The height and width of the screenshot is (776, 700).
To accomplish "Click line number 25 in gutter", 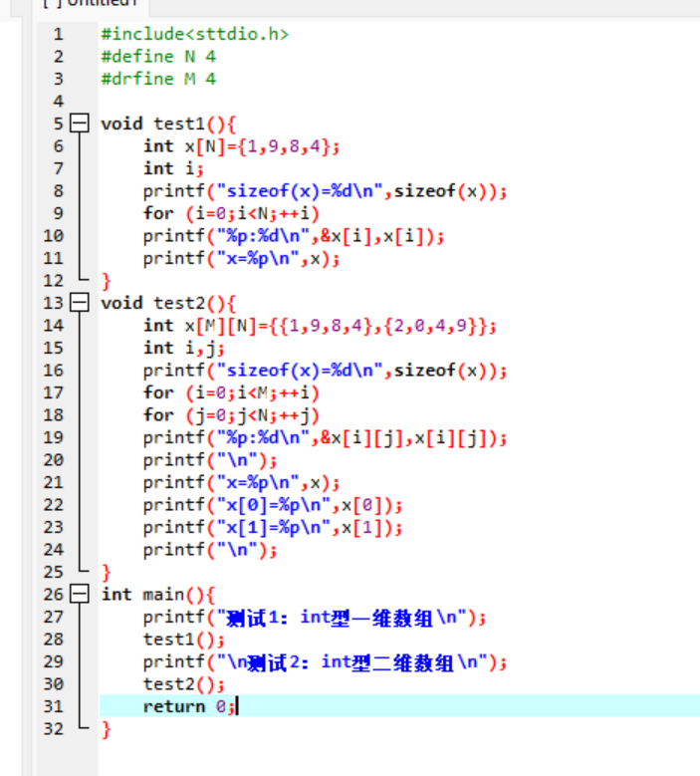I will coord(54,572).
